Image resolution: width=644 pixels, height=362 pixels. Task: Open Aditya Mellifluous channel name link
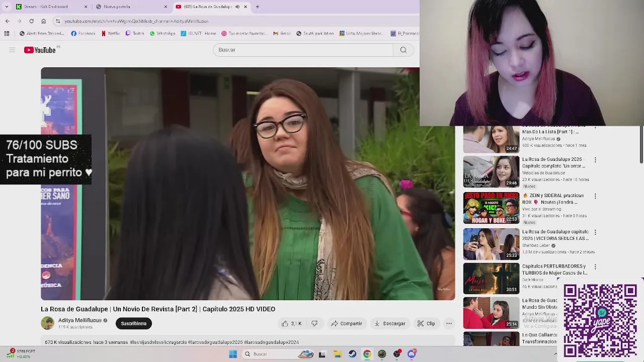(80, 320)
